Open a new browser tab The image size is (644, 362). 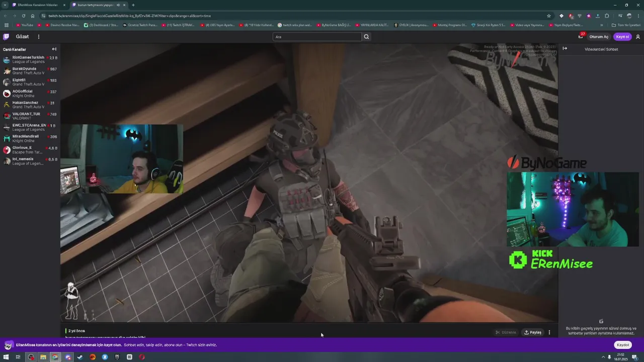point(133,5)
